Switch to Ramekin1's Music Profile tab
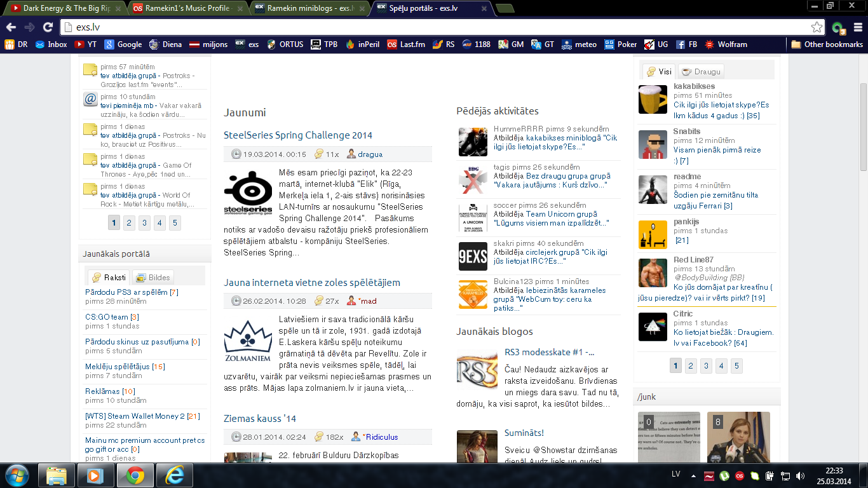Screen dimensions: 868x488 [187, 8]
